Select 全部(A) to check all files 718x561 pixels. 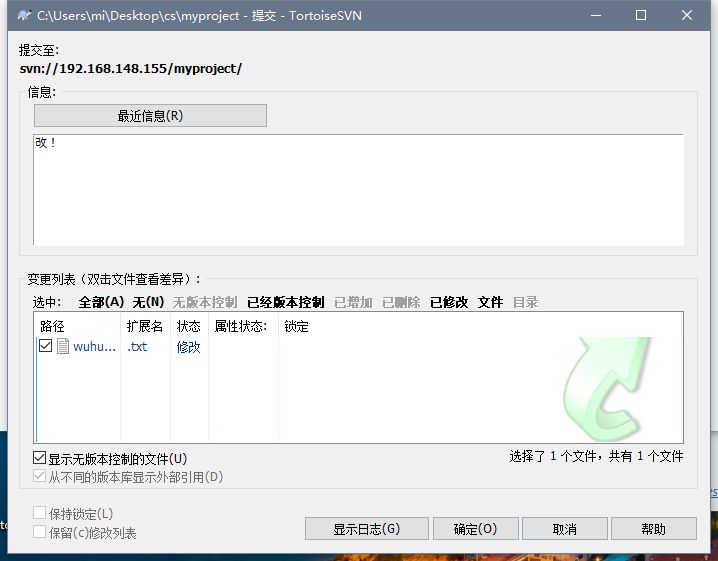coord(101,302)
